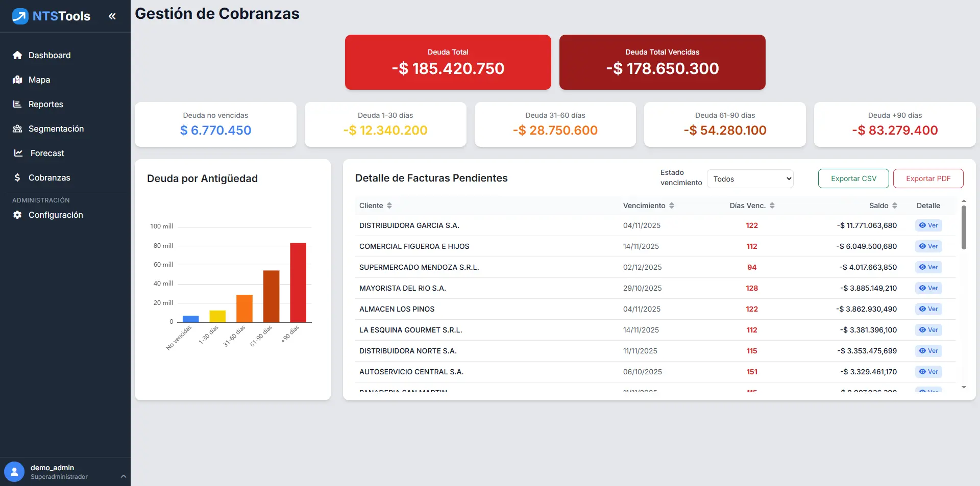Click the Forecast line-chart icon
The width and height of the screenshot is (980, 486).
(x=18, y=153)
